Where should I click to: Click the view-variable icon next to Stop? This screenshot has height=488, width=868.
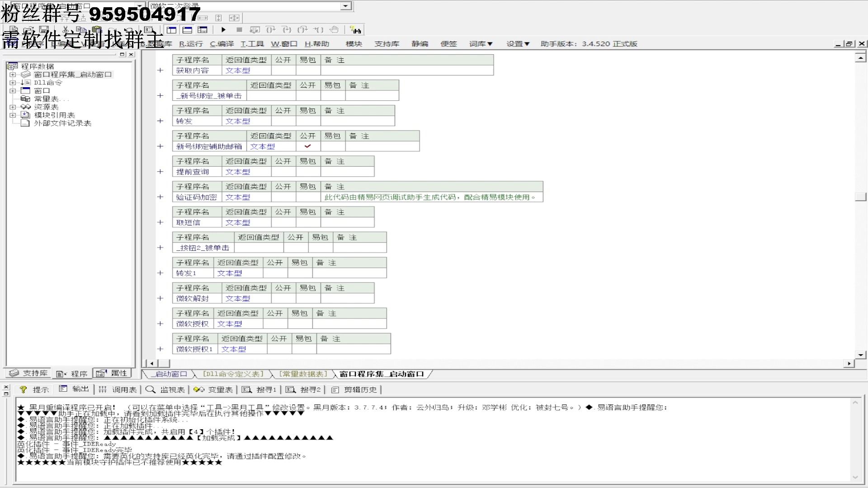tap(255, 30)
